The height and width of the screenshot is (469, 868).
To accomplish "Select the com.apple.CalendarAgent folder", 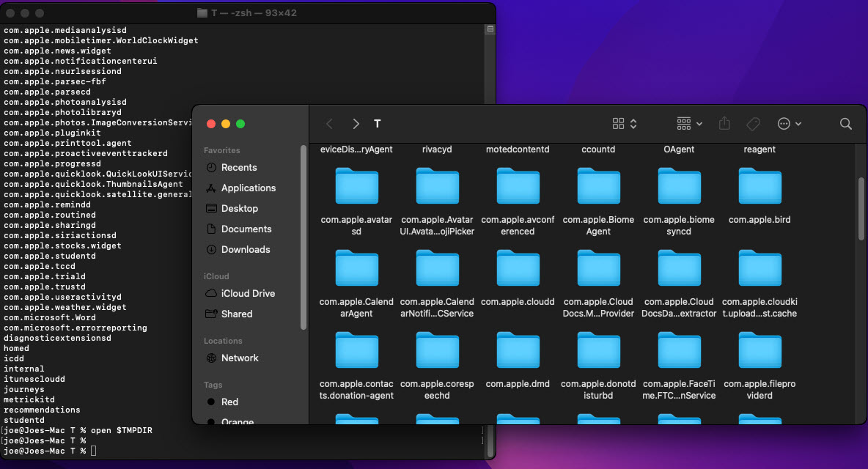I will pos(356,269).
